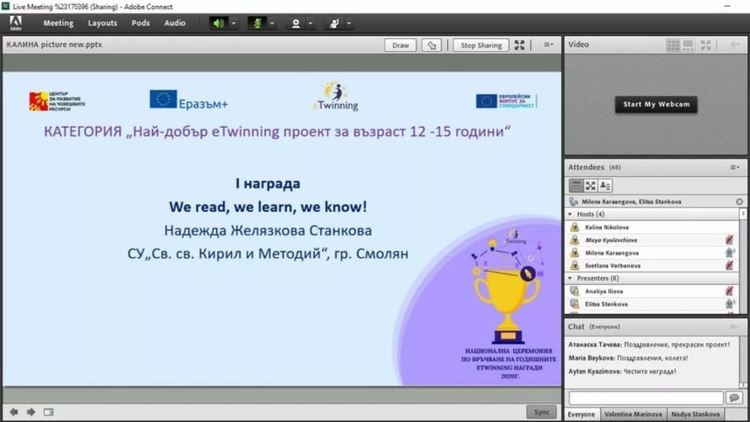750x422 pixels.
Task: Open the speaker options dropdown arrow
Action: click(233, 22)
